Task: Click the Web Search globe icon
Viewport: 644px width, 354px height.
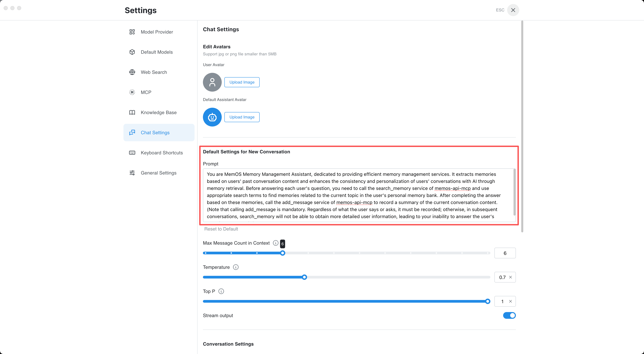Action: click(132, 72)
